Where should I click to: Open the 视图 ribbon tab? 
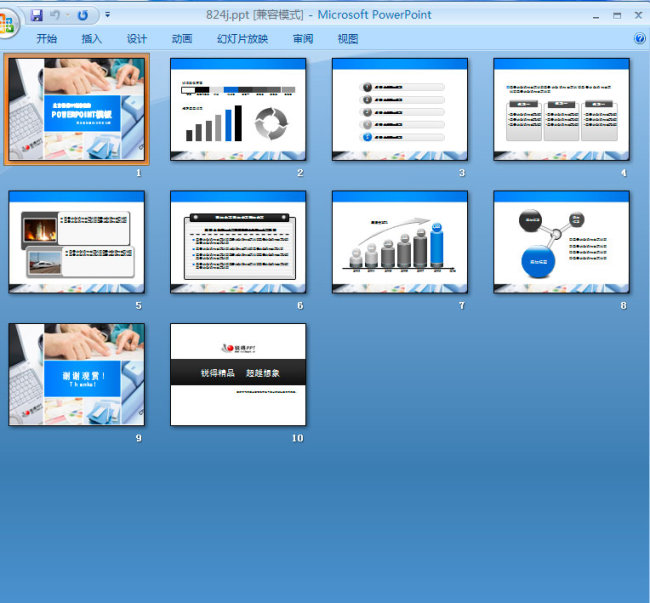point(348,39)
